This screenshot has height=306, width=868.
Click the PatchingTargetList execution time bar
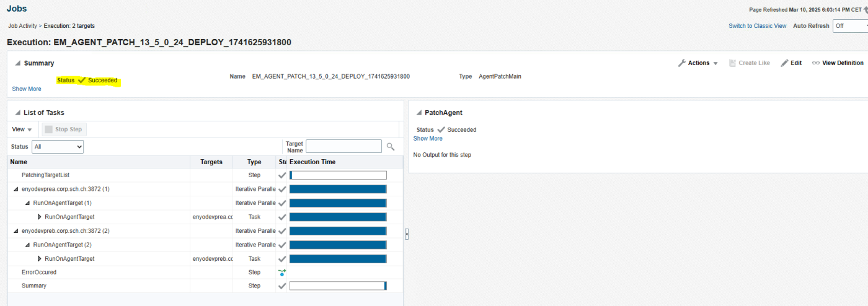tap(338, 175)
